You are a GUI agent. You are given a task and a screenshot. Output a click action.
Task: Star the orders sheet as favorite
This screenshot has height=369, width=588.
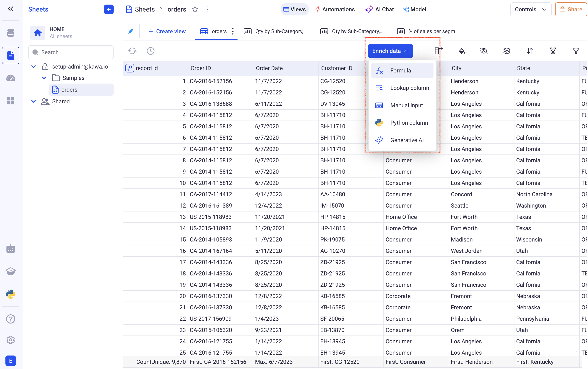[x=195, y=10]
